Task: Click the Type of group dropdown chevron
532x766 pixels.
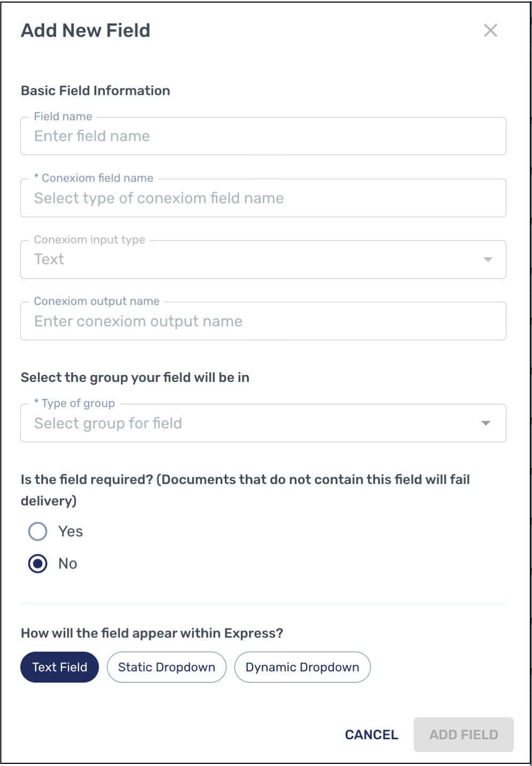Action: coord(487,423)
